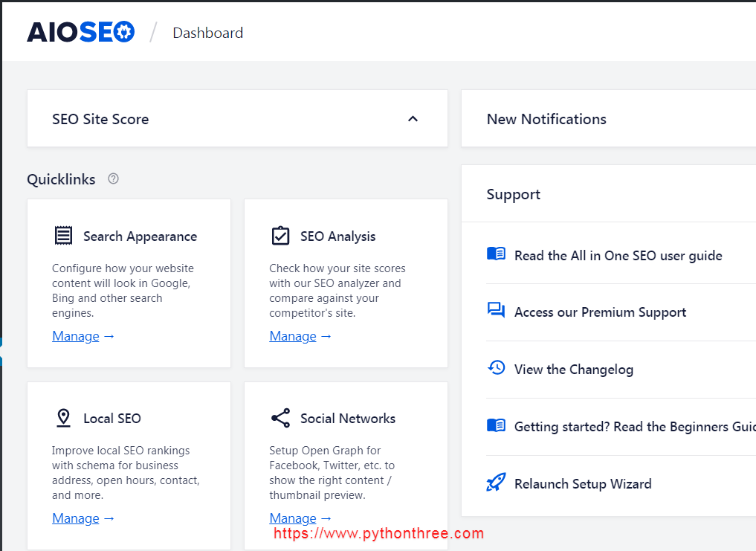Viewport: 756px width, 551px height.
Task: Click Manage under Local SEO
Action: pos(76,518)
